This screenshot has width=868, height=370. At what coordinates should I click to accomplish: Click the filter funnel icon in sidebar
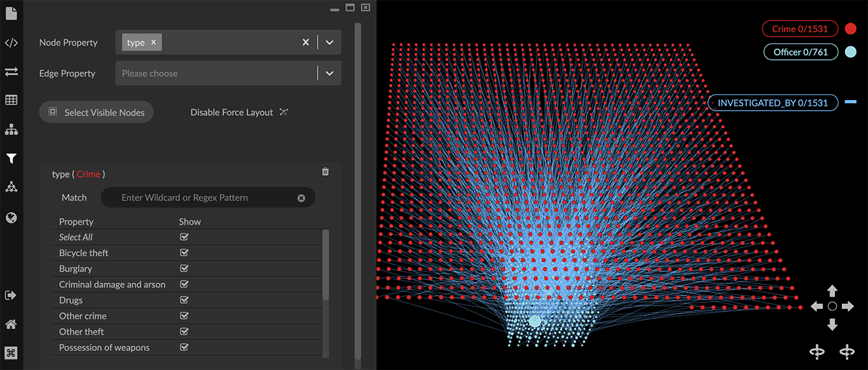coord(11,159)
